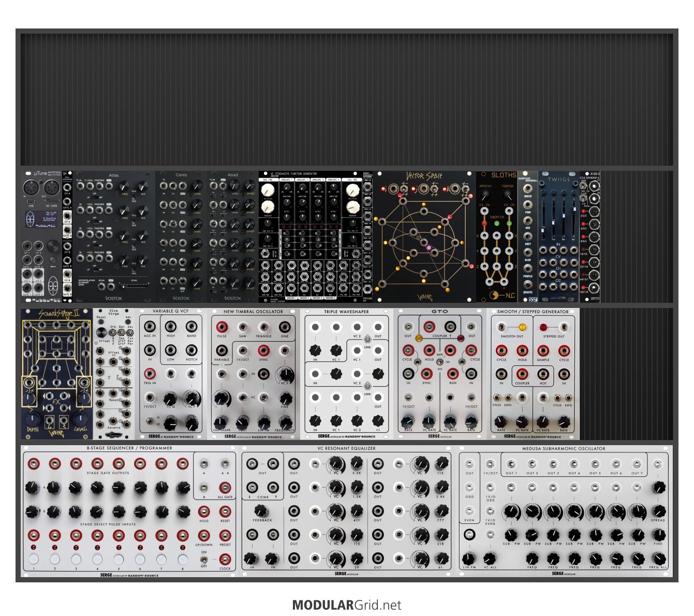Image resolution: width=694 pixels, height=616 pixels.
Task: Click the Variable Q VCF NOTCH output jack
Action: [x=191, y=350]
